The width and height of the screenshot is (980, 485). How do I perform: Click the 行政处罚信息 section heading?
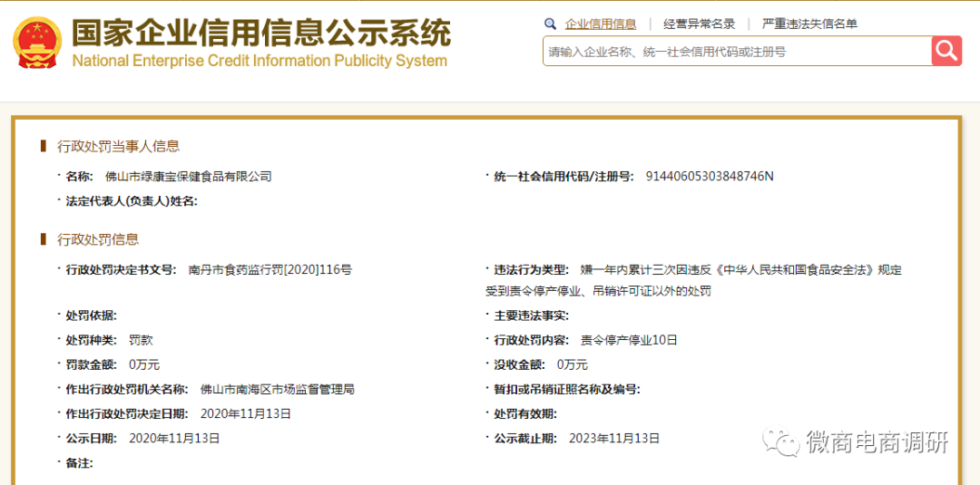98,239
